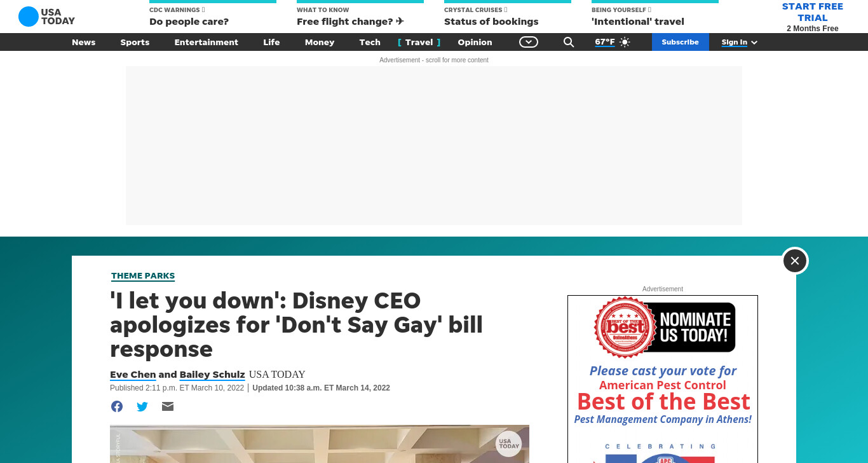Screen dimensions: 868x463
Task: Open 'Do people care?' CDC warnings story
Action: coord(213,17)
